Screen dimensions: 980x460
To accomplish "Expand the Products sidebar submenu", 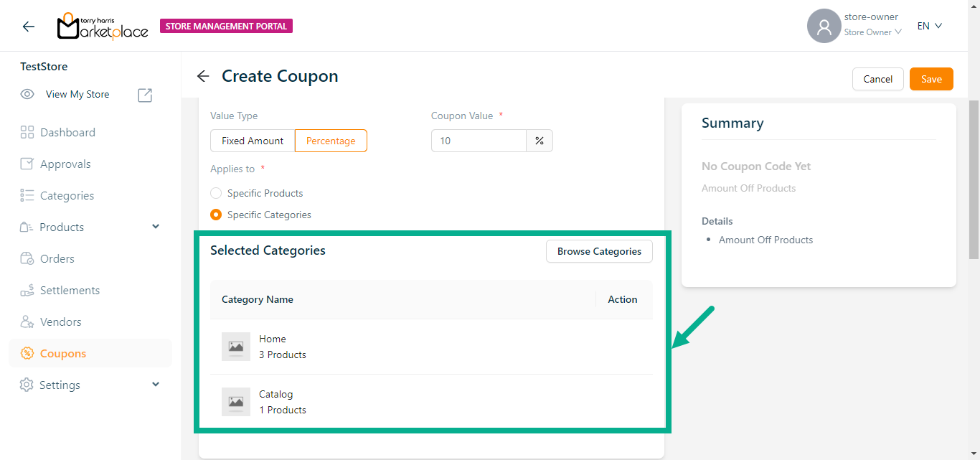I will pyautogui.click(x=156, y=227).
